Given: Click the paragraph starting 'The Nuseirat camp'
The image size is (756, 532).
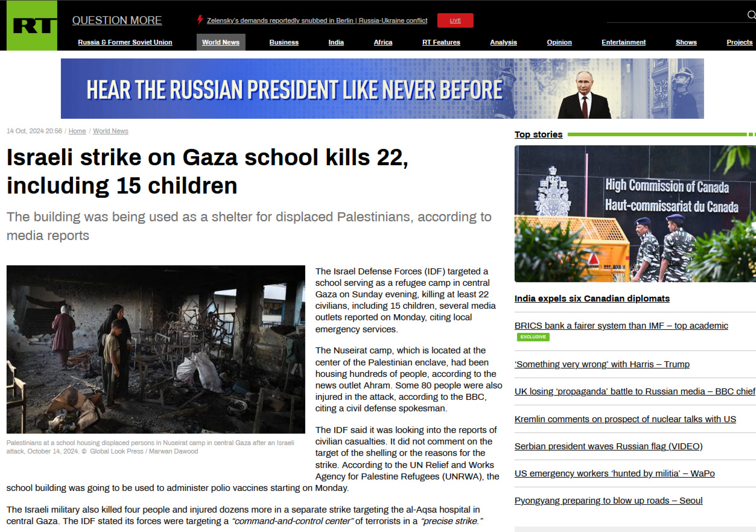Looking at the screenshot, I should coord(408,379).
